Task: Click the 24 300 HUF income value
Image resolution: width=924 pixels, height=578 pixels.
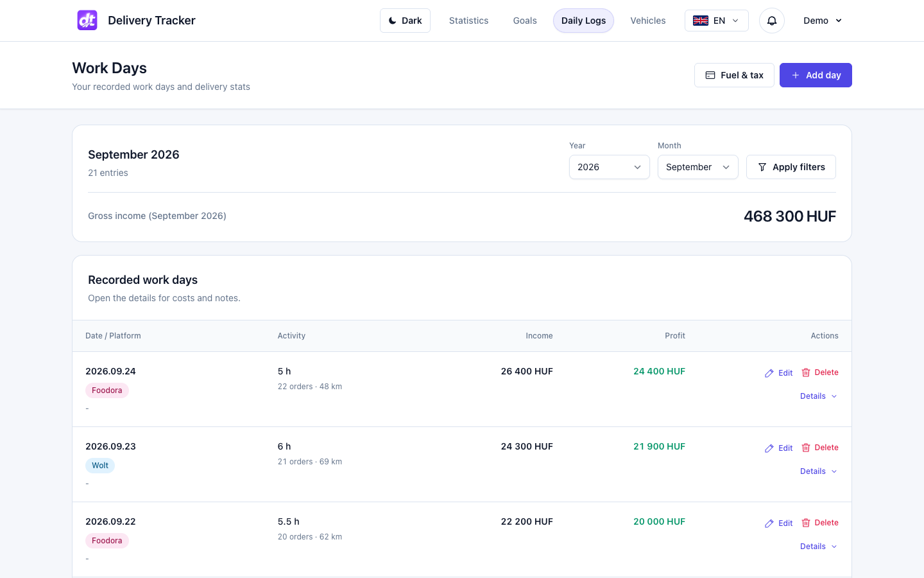Action: (527, 446)
